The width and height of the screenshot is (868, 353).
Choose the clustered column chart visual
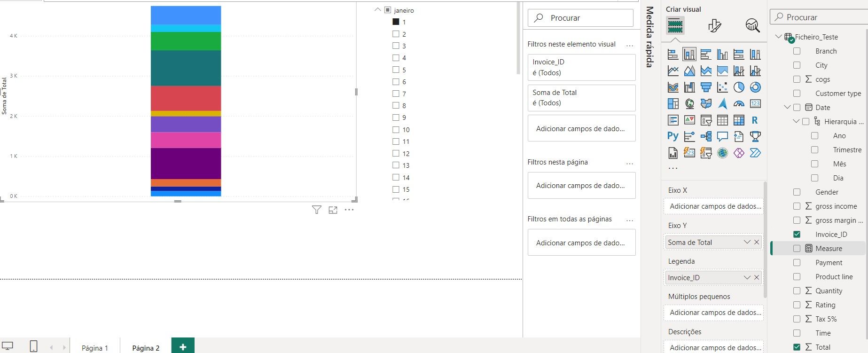point(722,55)
